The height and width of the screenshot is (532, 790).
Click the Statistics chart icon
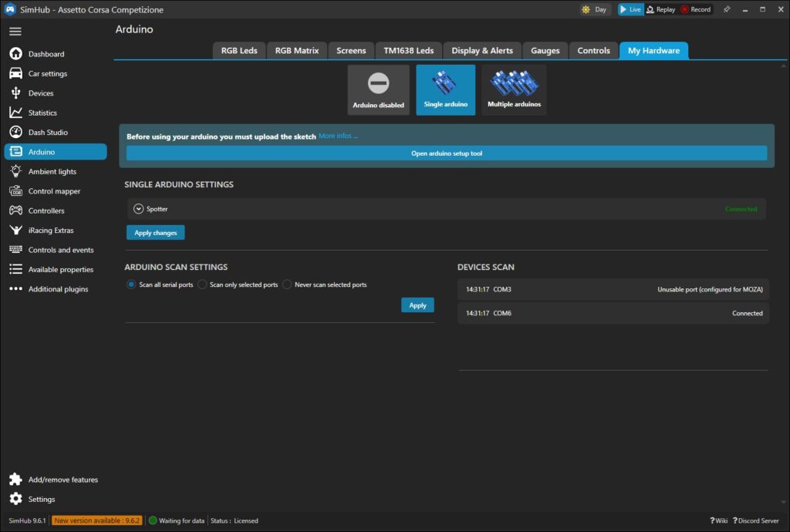click(15, 113)
